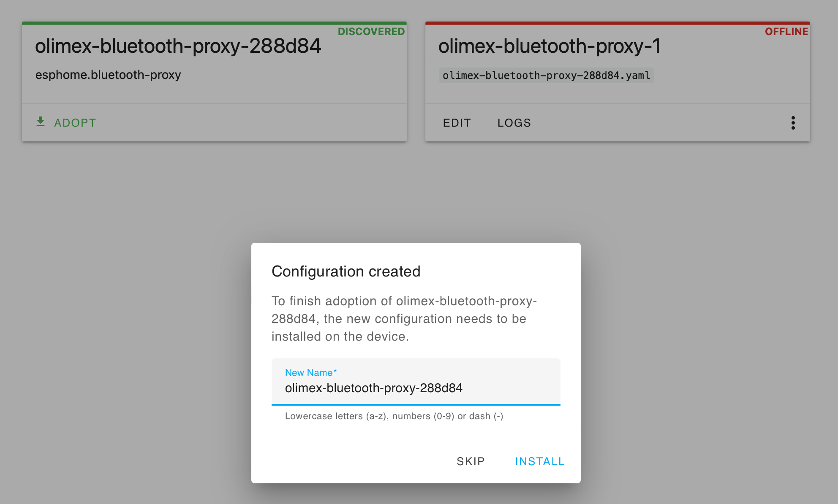This screenshot has height=504, width=838.
Task: Click the OFFLINE status badge
Action: click(787, 31)
